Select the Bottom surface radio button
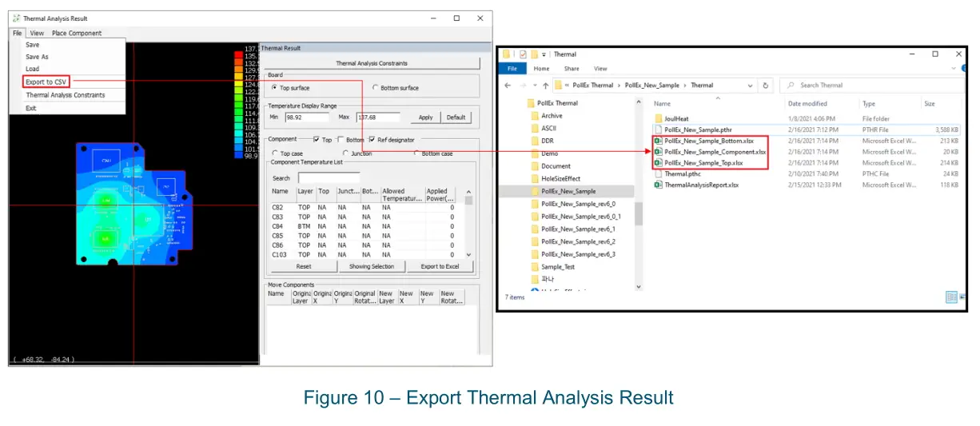Viewport: 980px width, 426px height. [376, 88]
